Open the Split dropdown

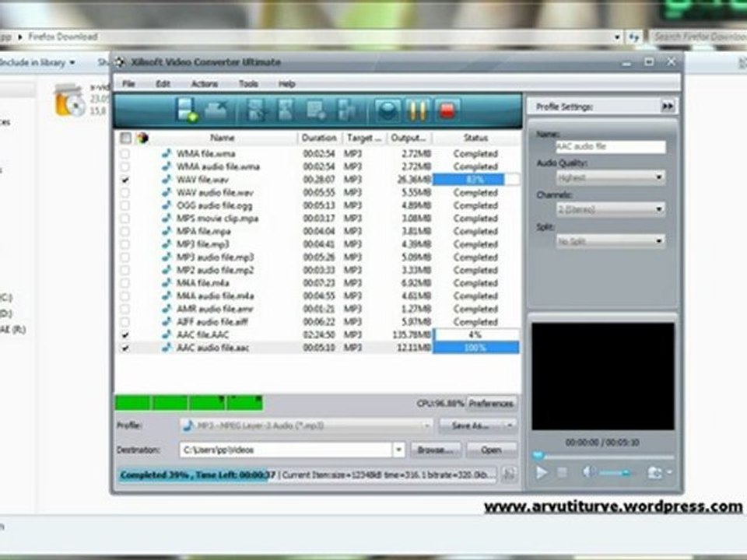coord(611,241)
